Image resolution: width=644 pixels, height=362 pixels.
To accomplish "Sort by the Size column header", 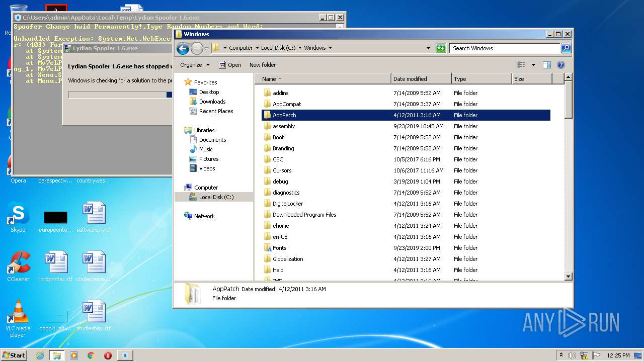I will 532,79.
